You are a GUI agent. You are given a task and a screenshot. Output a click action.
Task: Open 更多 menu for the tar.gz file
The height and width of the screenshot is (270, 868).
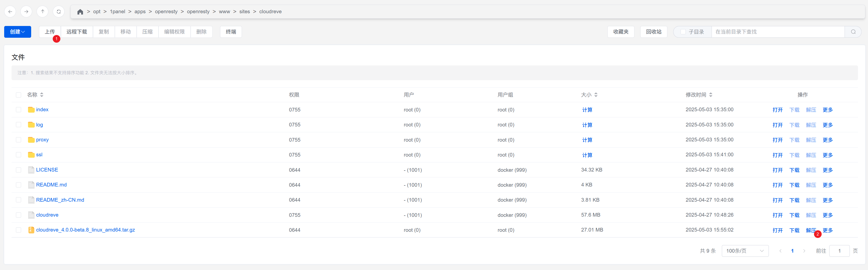click(828, 230)
